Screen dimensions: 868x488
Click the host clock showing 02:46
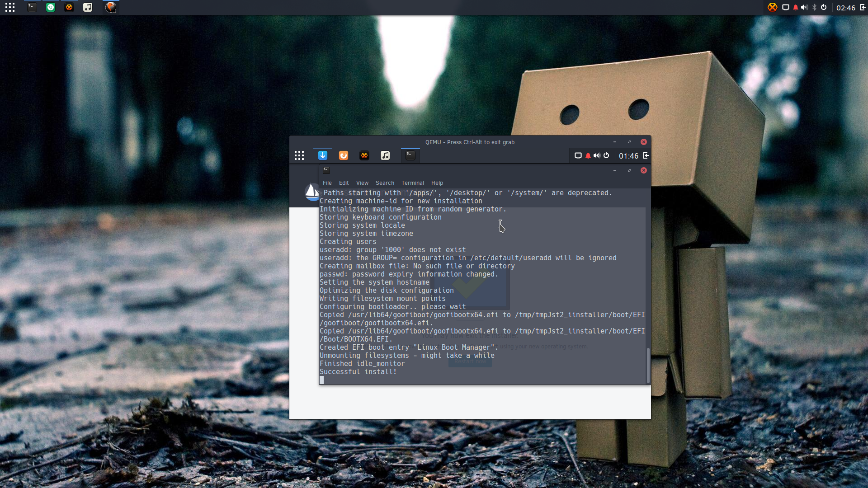pyautogui.click(x=846, y=8)
